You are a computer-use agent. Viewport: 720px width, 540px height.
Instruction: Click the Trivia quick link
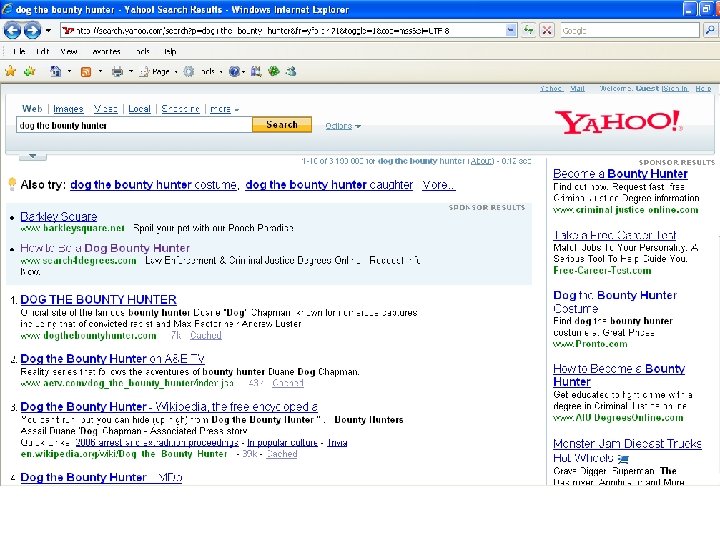[x=337, y=443]
